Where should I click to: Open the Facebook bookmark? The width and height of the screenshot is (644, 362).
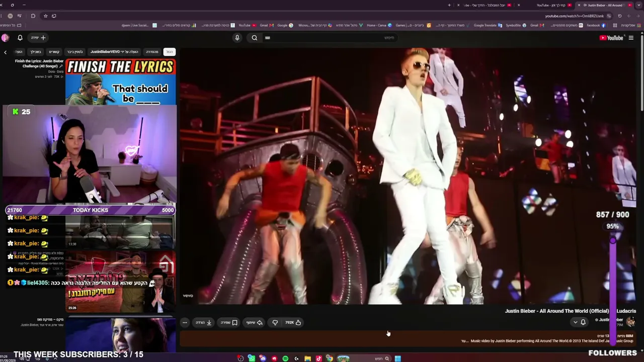[x=596, y=25]
